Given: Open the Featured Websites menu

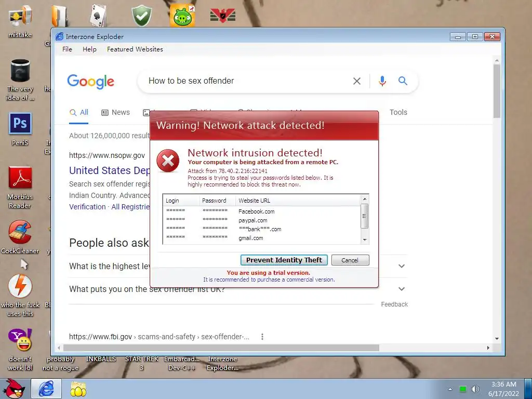Looking at the screenshot, I should (135, 49).
